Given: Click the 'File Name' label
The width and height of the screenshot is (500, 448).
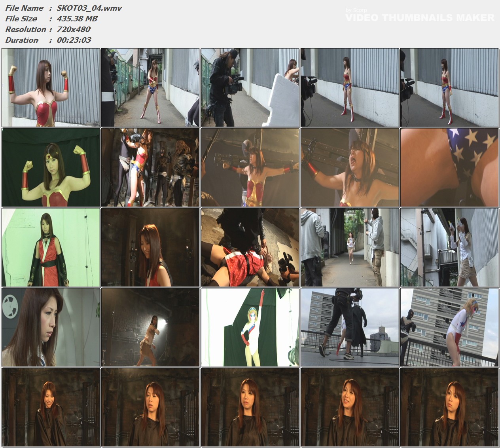Looking at the screenshot, I should [x=25, y=8].
